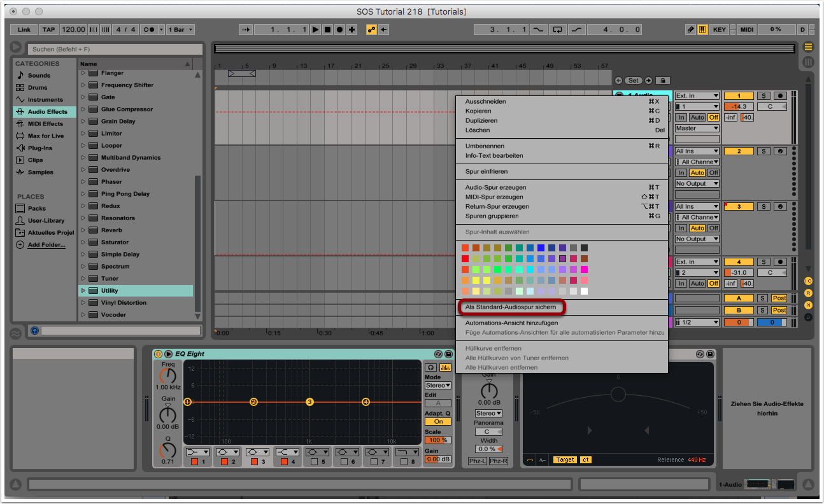Toggle the computer MIDI keyboard icon
This screenshot has width=824, height=504.
pyautogui.click(x=702, y=30)
